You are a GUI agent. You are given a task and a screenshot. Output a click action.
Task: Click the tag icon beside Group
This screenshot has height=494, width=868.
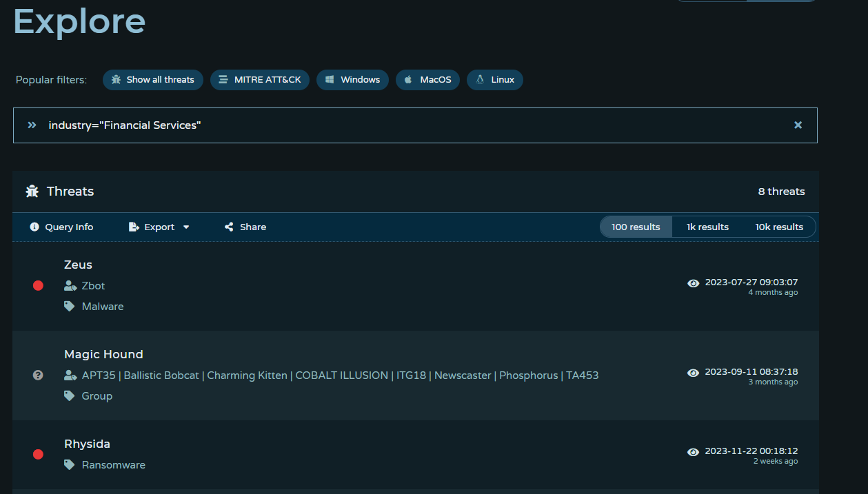(69, 396)
